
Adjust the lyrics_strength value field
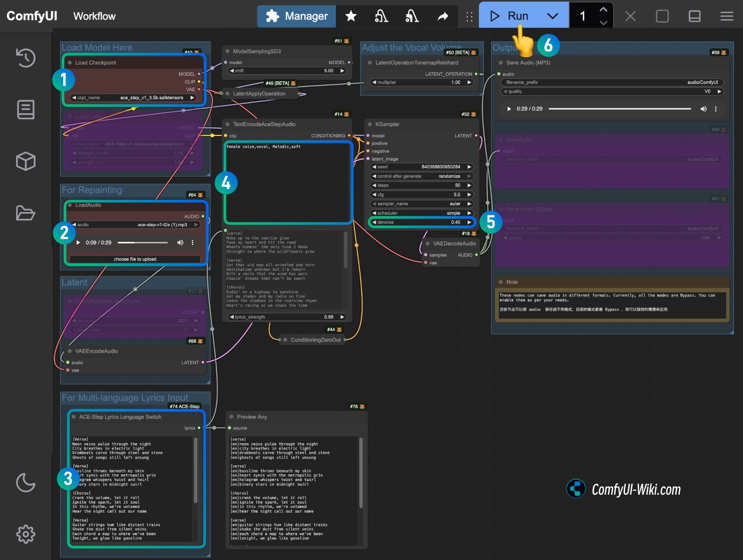pyautogui.click(x=287, y=317)
